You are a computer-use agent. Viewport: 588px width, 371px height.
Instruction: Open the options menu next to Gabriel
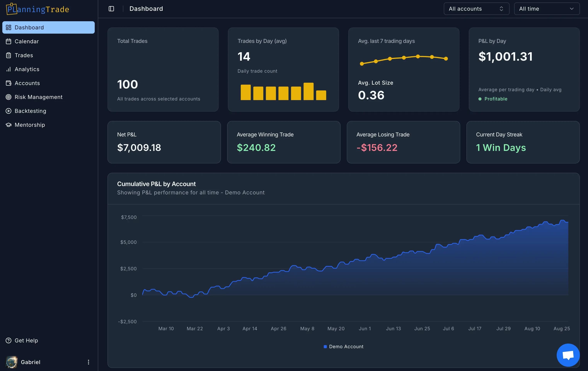pyautogui.click(x=88, y=362)
